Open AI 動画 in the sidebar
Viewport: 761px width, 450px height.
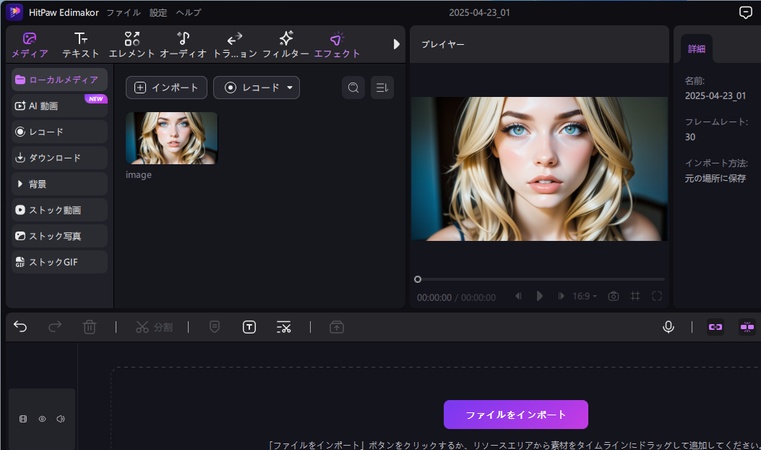(60, 106)
